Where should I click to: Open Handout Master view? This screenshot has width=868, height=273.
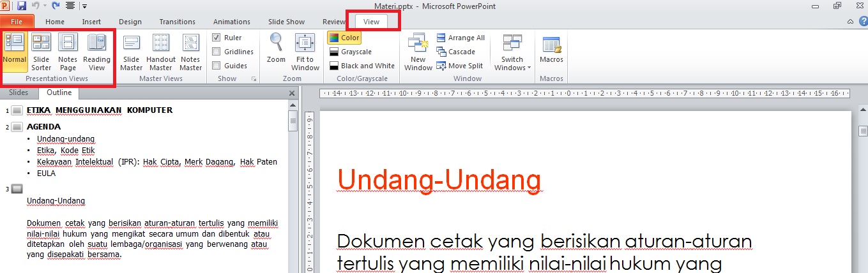click(161, 51)
